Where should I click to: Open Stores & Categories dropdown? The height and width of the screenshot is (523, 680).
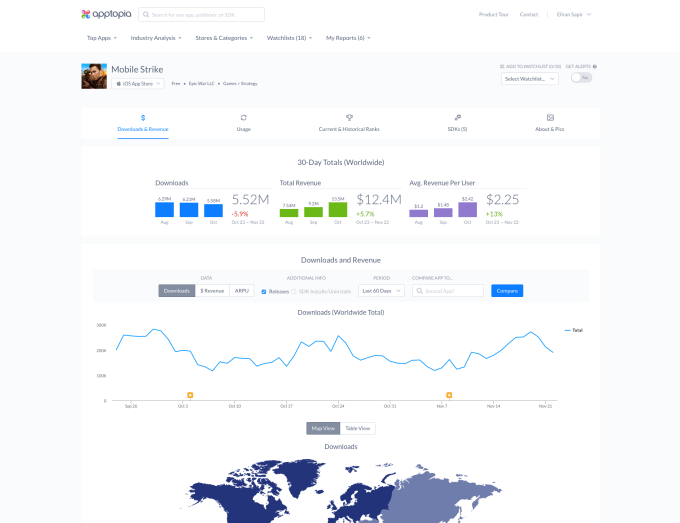point(224,38)
